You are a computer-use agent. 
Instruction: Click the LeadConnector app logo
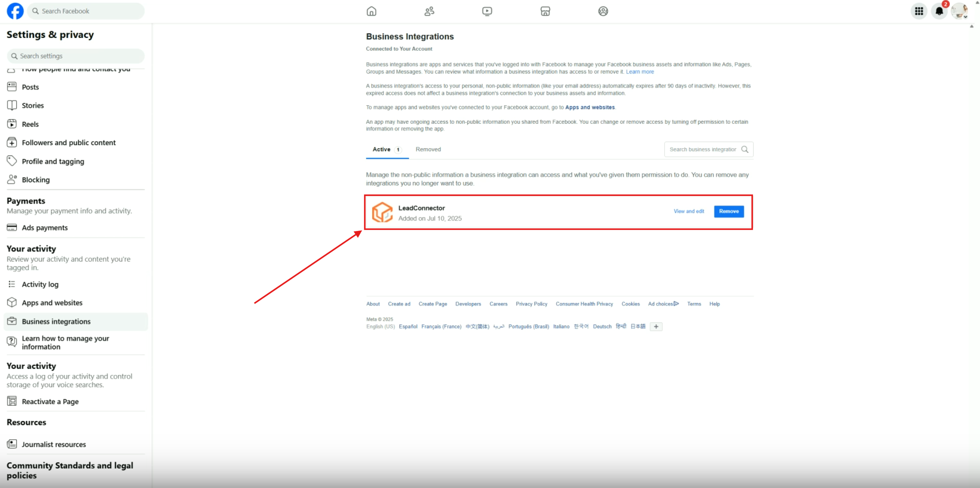coord(382,212)
